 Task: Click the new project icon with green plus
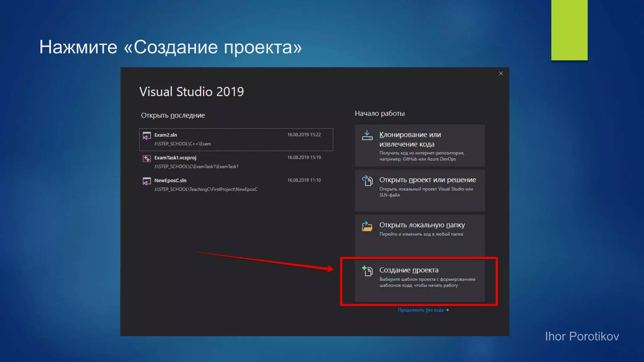click(367, 271)
